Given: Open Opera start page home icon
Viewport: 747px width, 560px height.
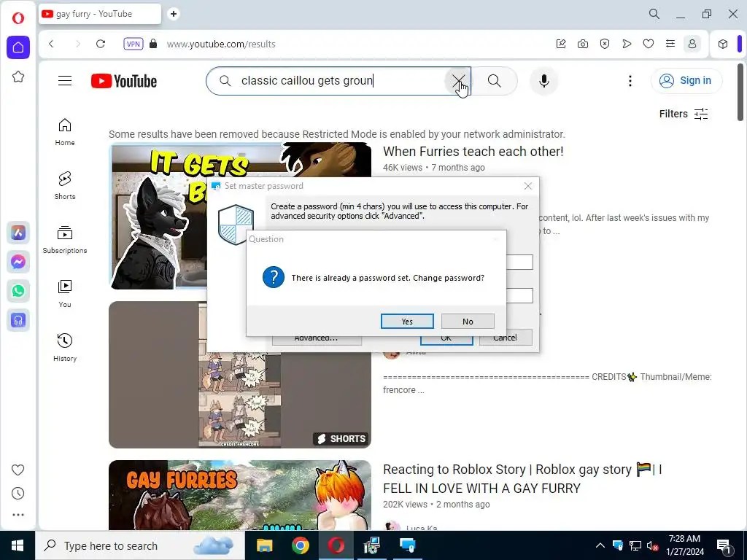Looking at the screenshot, I should [18, 47].
